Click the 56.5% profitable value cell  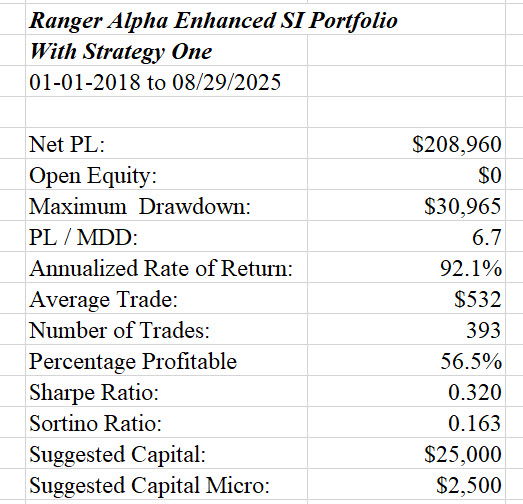tap(406, 361)
